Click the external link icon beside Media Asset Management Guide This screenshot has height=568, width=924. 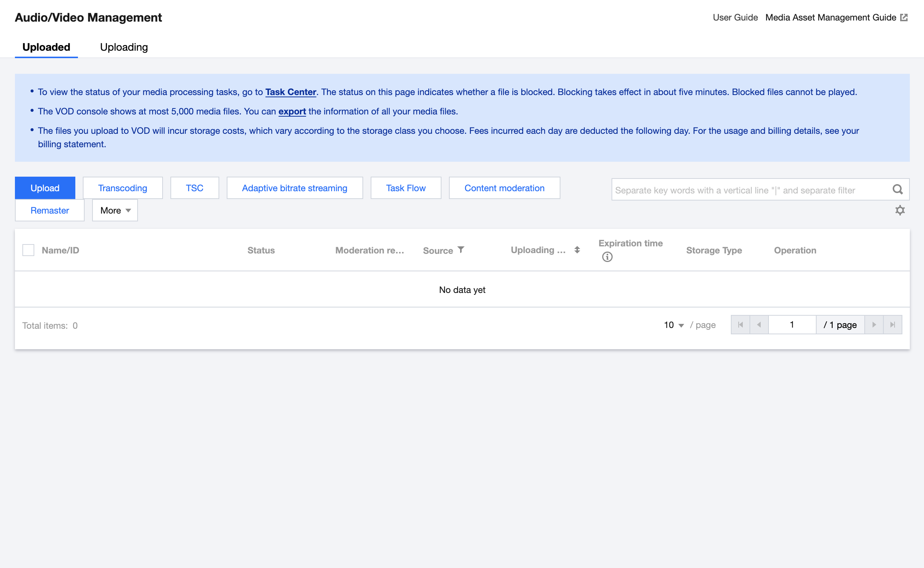[x=904, y=18]
